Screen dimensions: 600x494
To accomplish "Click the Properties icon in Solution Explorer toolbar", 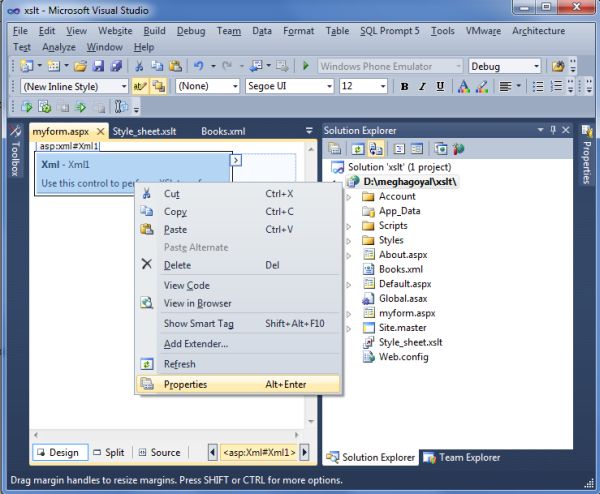I will point(334,149).
